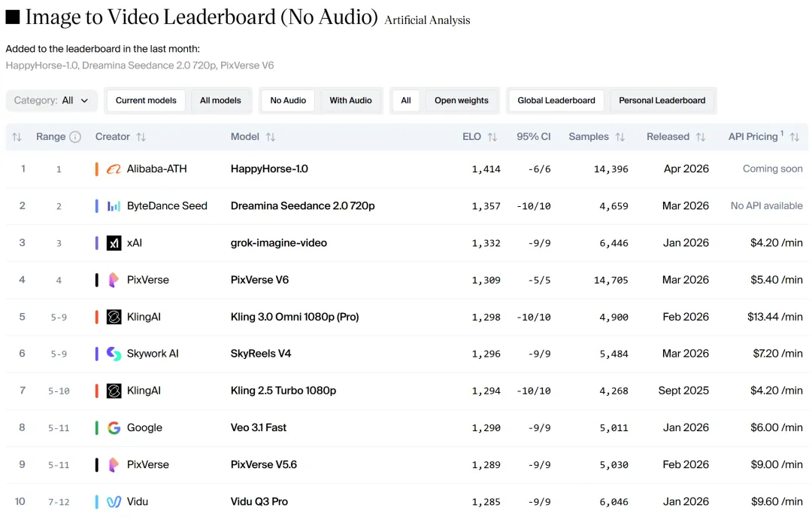The image size is (812, 520).
Task: Switch to the With Audio option
Action: (x=350, y=101)
